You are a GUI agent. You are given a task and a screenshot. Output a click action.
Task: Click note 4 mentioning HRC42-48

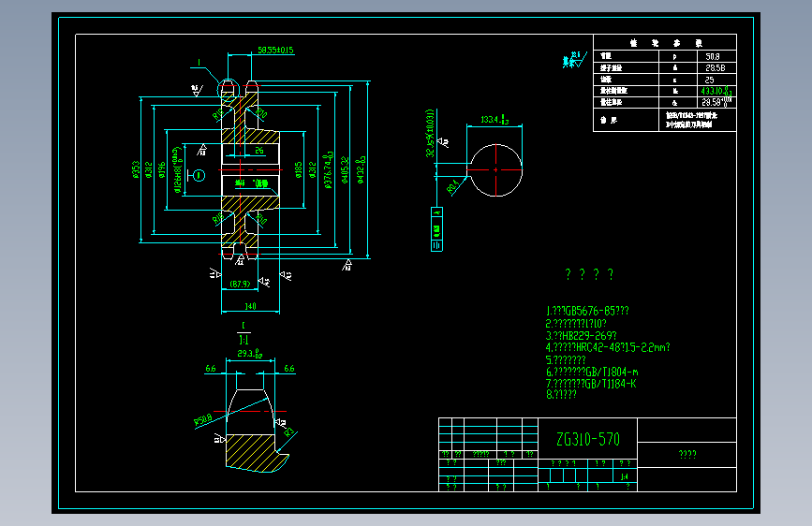coord(608,347)
